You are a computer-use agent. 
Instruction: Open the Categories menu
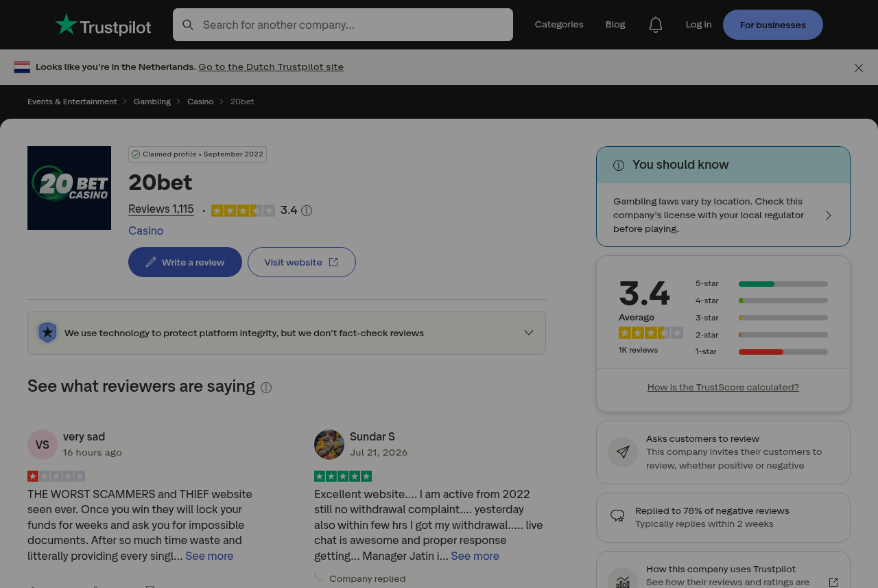tap(559, 25)
